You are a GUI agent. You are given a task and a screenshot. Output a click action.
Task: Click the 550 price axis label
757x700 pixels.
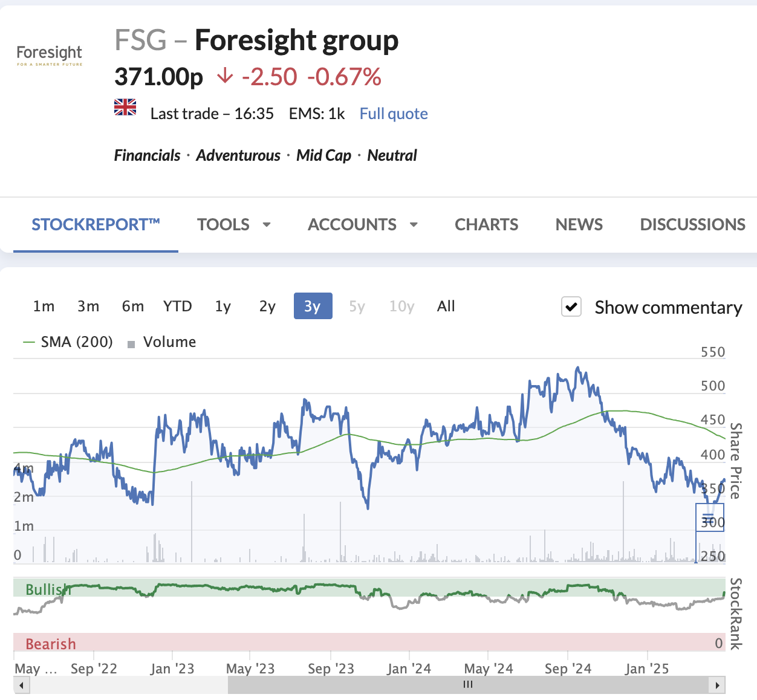coord(713,352)
